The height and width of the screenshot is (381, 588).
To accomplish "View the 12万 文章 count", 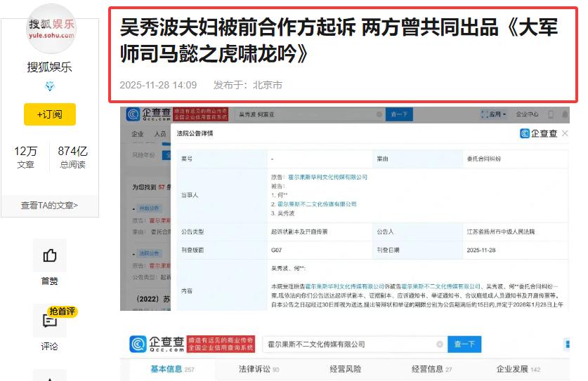I will coord(25,157).
